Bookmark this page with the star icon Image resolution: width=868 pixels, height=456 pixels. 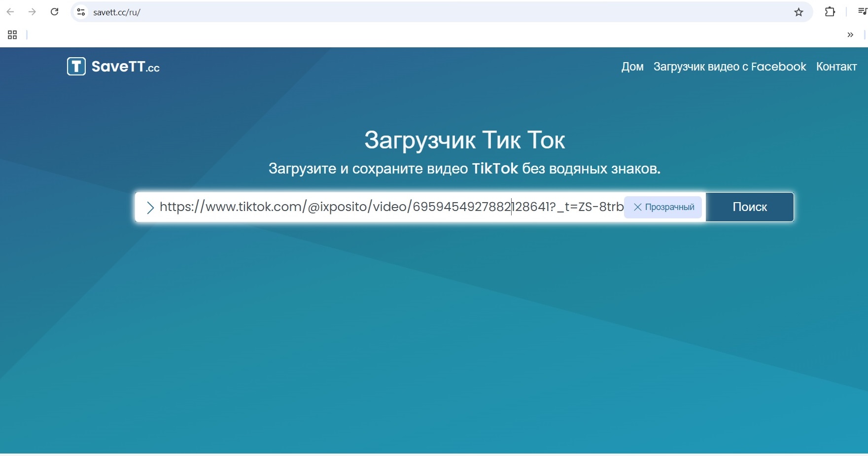pos(799,12)
